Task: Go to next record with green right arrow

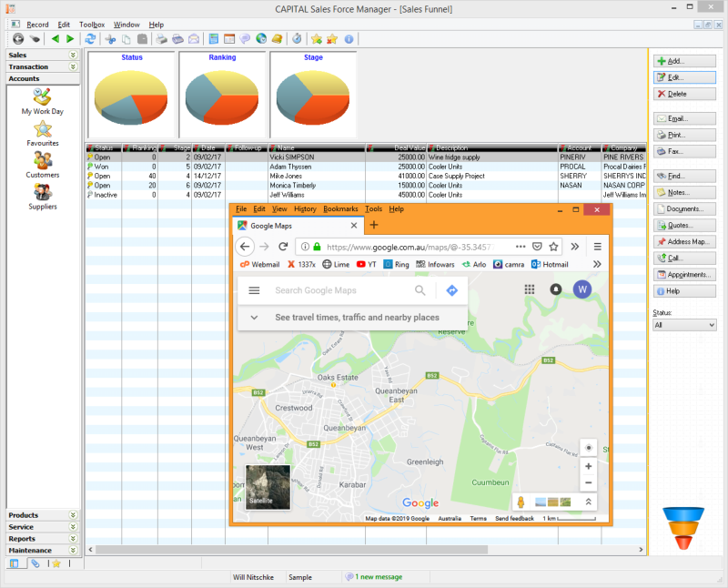Action: pos(70,39)
